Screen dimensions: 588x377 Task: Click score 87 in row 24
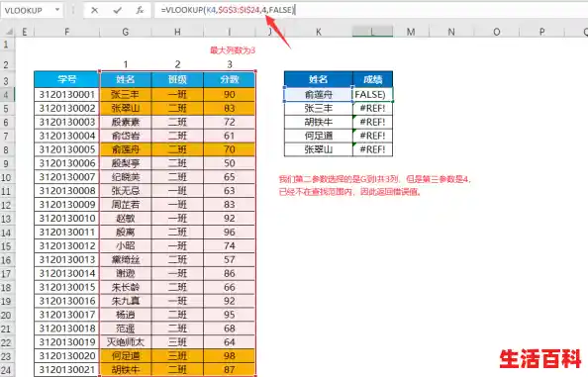click(x=229, y=370)
